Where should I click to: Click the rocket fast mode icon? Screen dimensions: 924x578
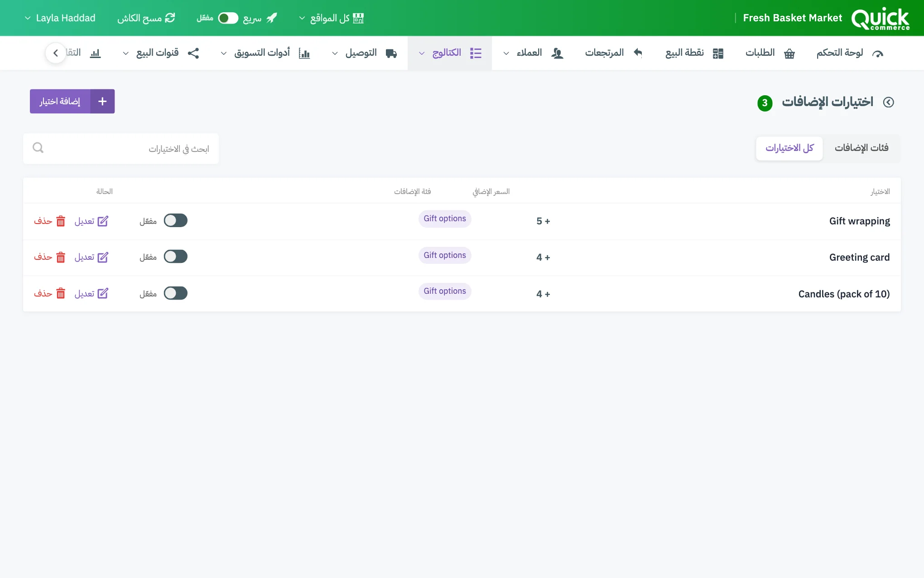(272, 18)
